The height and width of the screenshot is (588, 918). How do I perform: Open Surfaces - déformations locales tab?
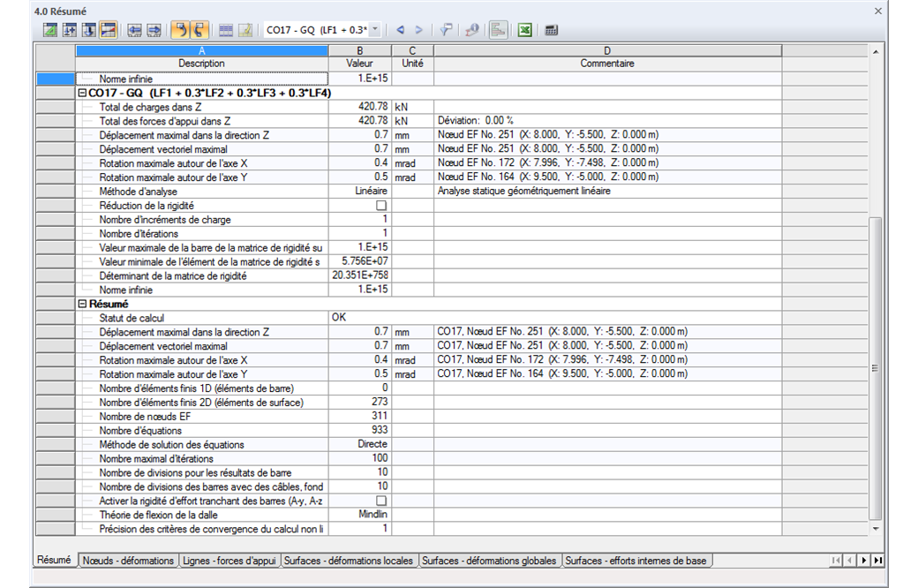click(x=349, y=561)
